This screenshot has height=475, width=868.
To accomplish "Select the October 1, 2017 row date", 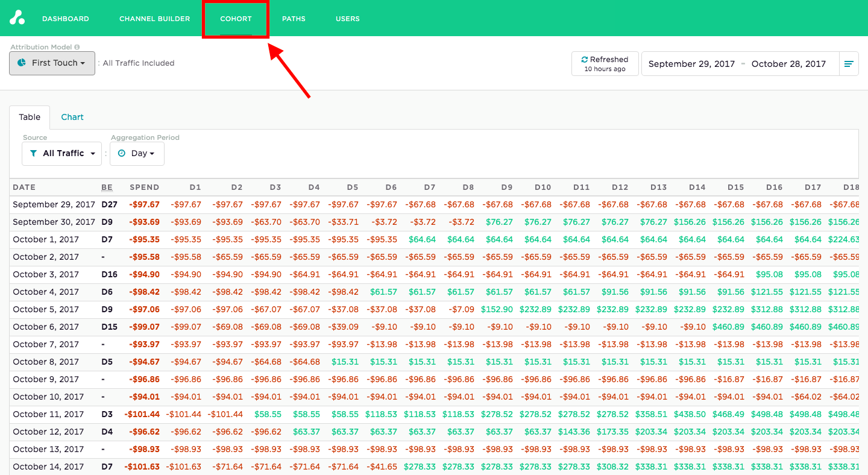I will [x=46, y=239].
